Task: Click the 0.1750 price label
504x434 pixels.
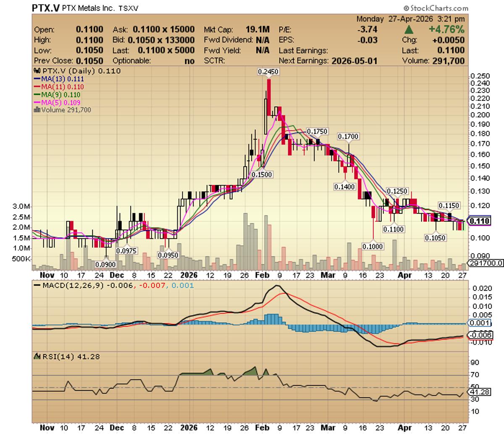Action: pos(317,132)
